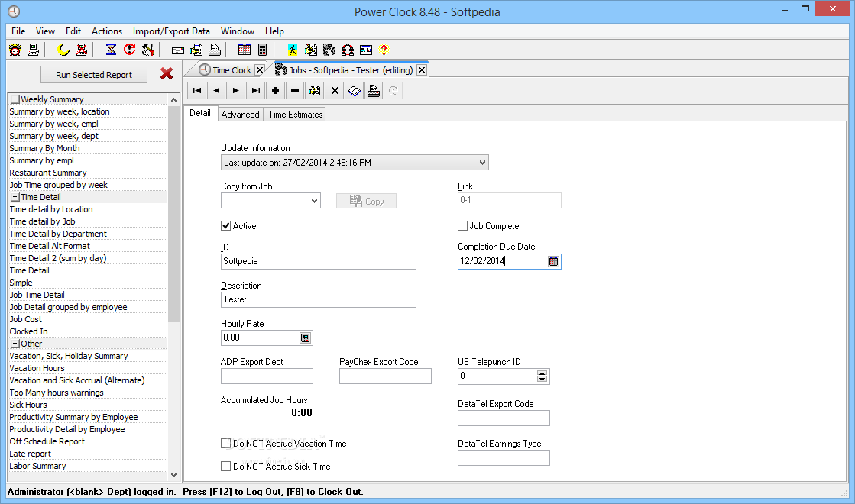The height and width of the screenshot is (504, 855).
Task: Click the ID field containing Softpedia
Action: point(319,261)
